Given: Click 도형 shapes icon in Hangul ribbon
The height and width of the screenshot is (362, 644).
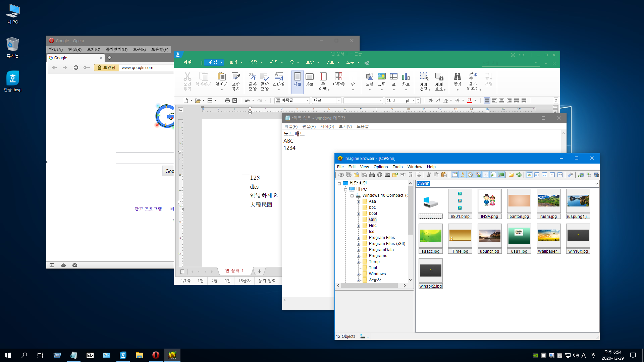Looking at the screenshot, I should (369, 81).
